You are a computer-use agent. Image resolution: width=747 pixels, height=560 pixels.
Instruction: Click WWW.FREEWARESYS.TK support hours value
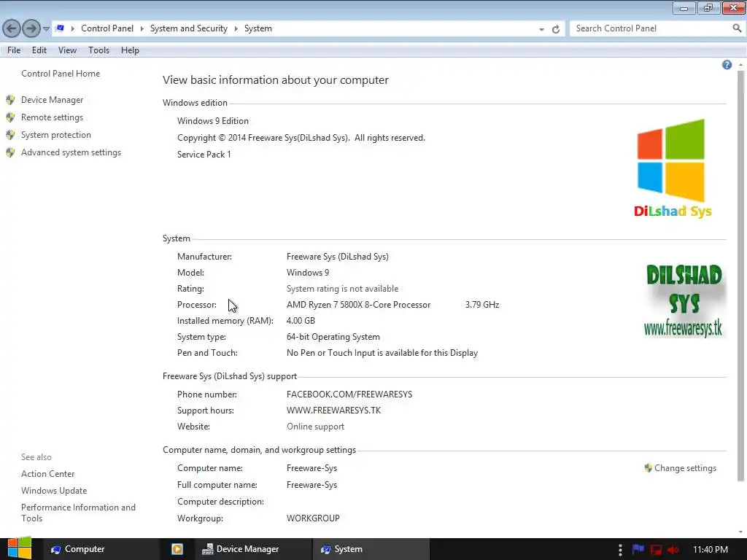click(333, 410)
